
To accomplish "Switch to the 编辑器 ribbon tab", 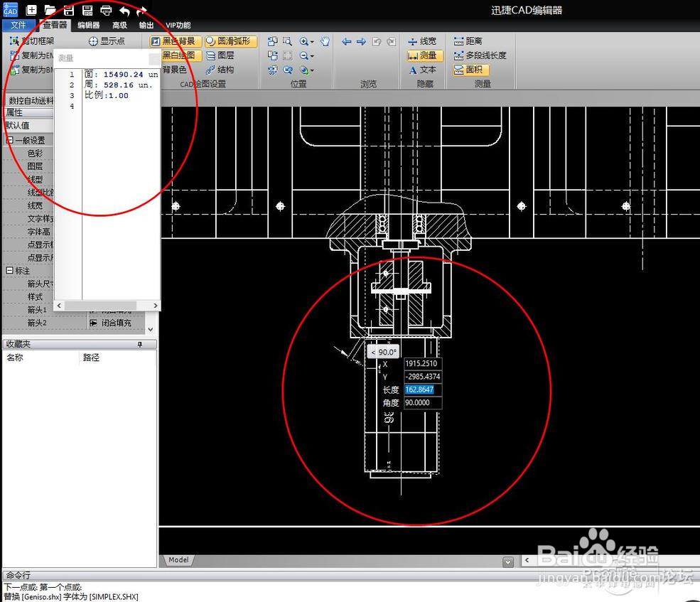I will click(x=88, y=25).
